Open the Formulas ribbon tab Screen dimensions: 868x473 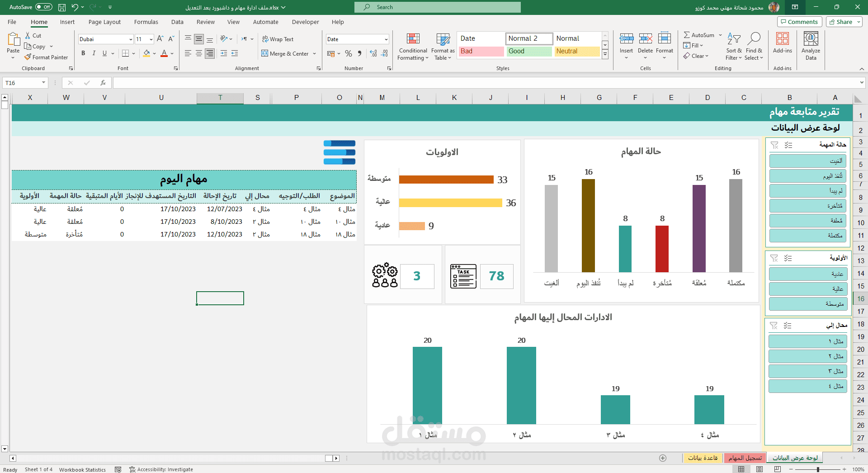point(146,22)
